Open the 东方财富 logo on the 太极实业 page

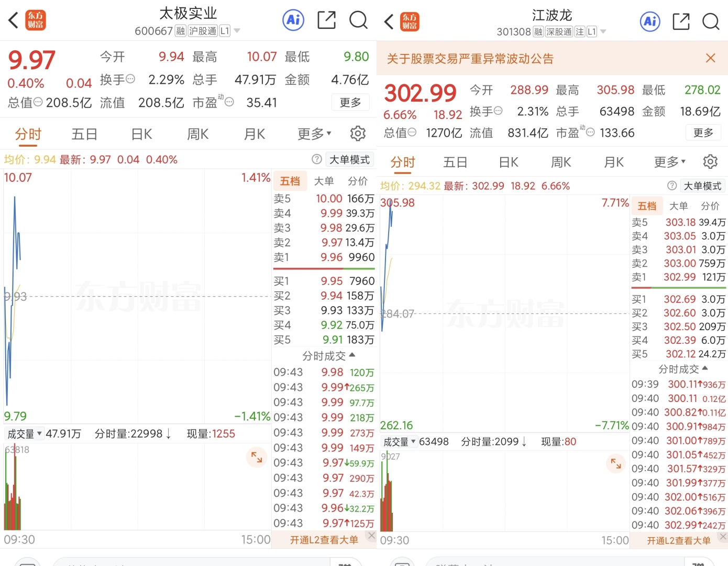click(x=36, y=20)
